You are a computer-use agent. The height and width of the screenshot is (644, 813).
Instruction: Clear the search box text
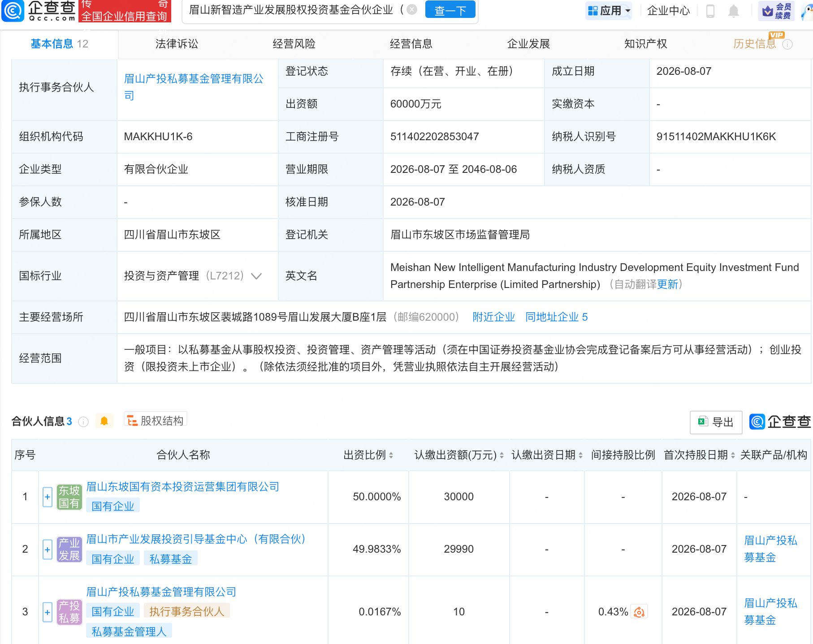pos(412,9)
